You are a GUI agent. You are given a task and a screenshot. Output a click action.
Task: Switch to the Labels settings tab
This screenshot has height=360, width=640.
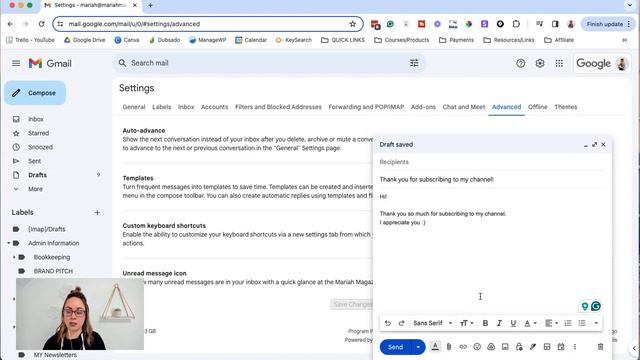click(x=162, y=107)
